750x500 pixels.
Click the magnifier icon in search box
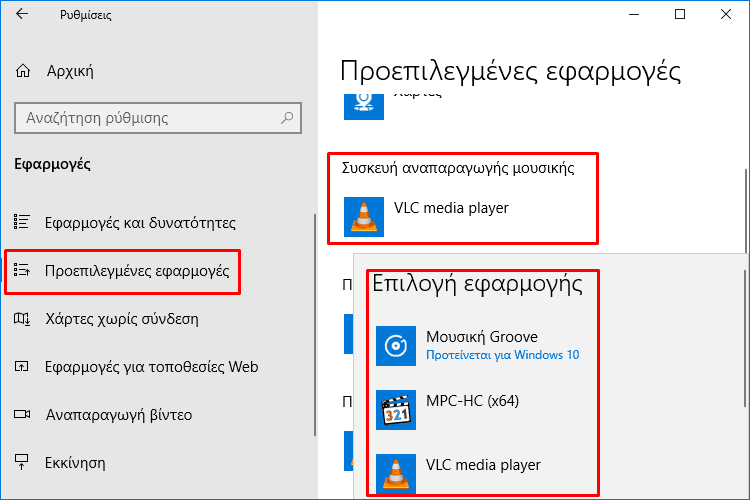[x=287, y=117]
